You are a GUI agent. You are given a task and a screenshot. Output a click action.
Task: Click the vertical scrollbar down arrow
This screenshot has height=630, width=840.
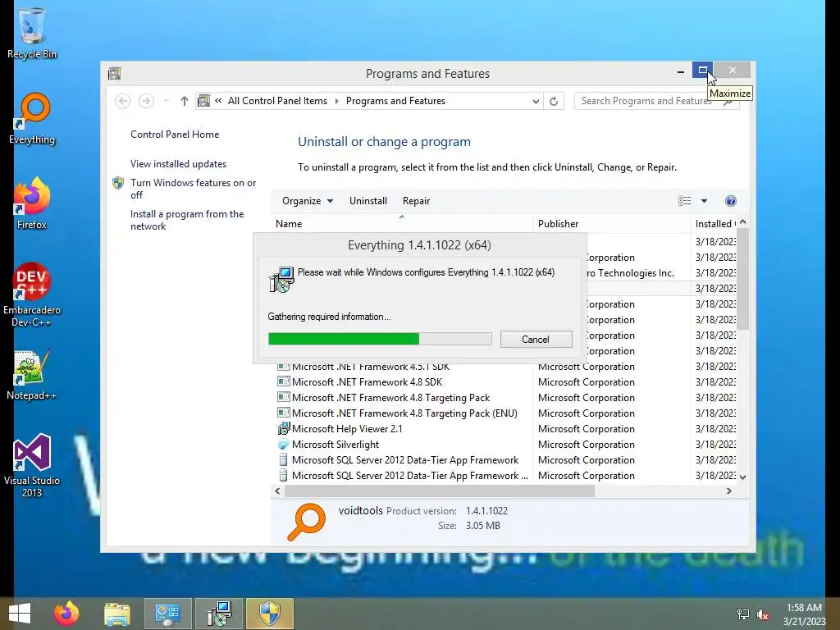coord(742,477)
